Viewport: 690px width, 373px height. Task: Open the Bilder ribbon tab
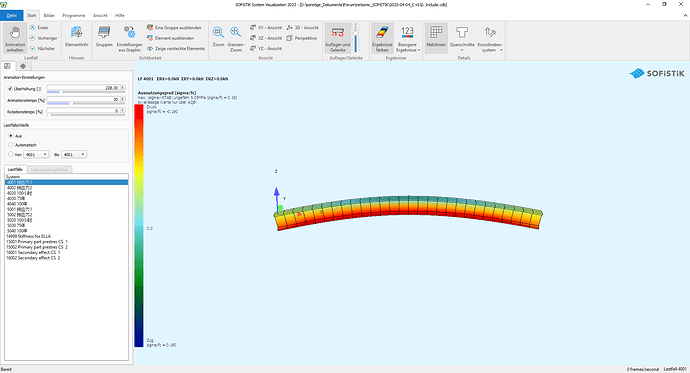pos(49,15)
